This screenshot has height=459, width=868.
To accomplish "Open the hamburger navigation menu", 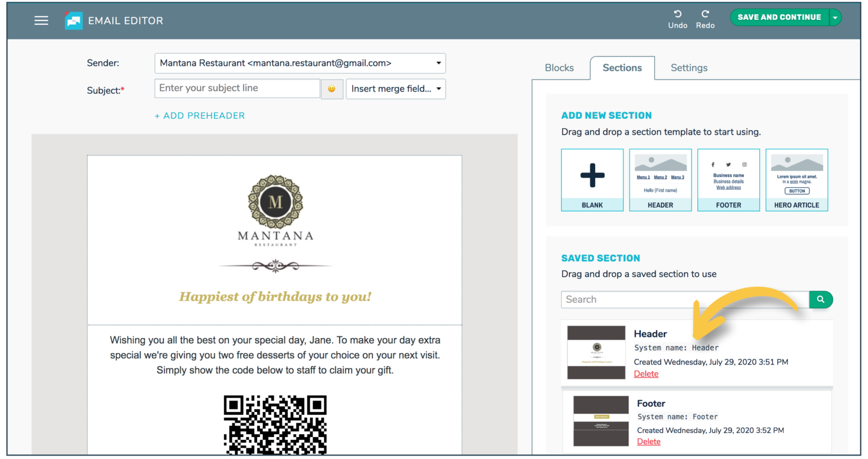I will pyautogui.click(x=41, y=20).
